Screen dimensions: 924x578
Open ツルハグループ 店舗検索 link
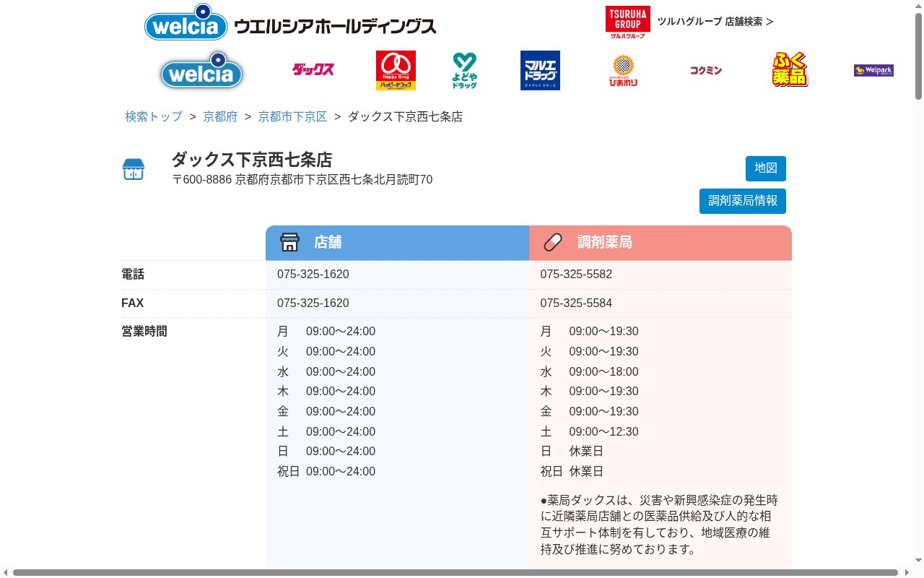[715, 22]
